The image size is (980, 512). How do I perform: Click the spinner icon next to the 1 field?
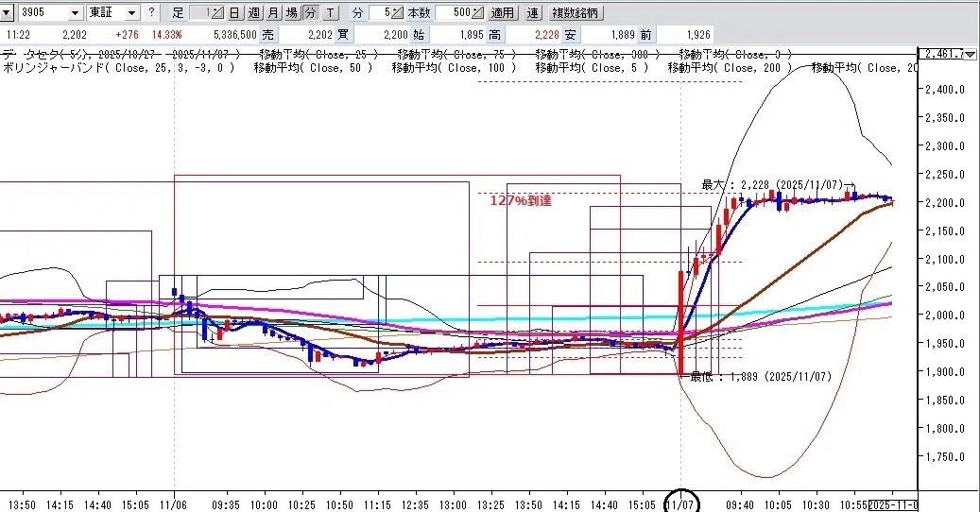[x=218, y=12]
